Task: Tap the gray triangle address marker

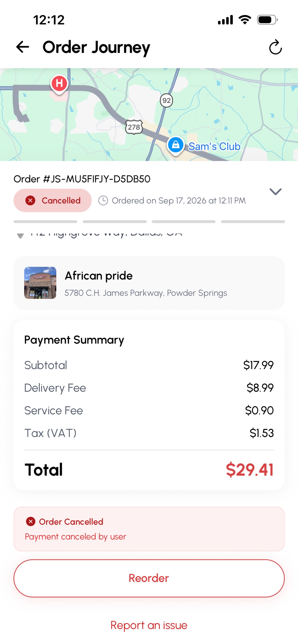Action: click(20, 236)
